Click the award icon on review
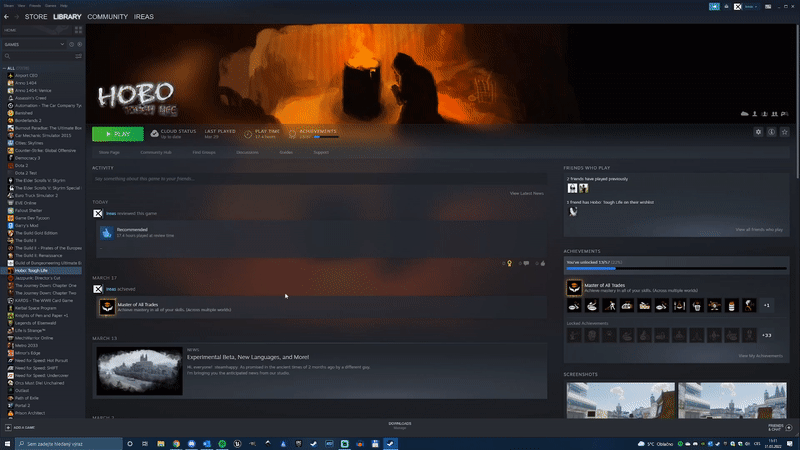This screenshot has width=800, height=450. (509, 263)
